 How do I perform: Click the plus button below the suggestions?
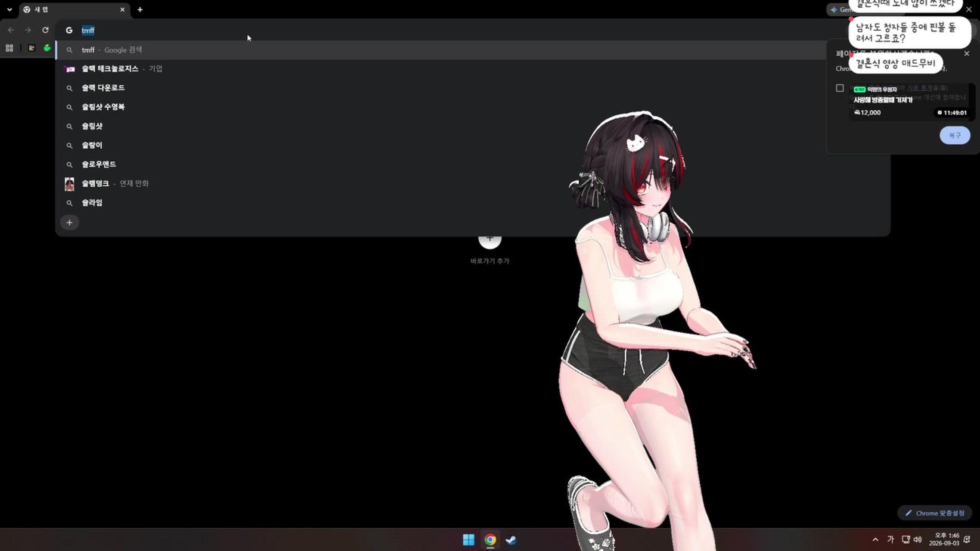tap(69, 223)
